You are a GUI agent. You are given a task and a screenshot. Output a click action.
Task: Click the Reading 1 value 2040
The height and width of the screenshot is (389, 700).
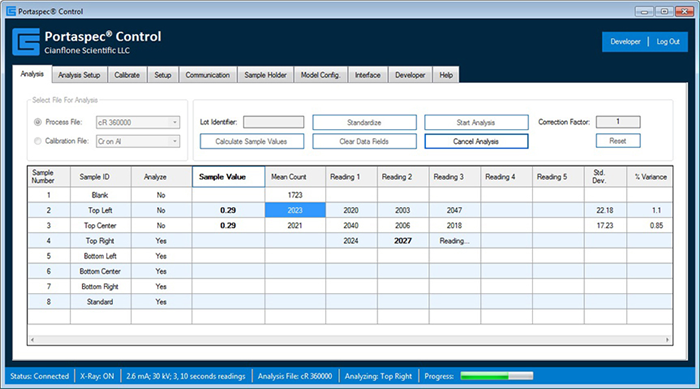(351, 226)
